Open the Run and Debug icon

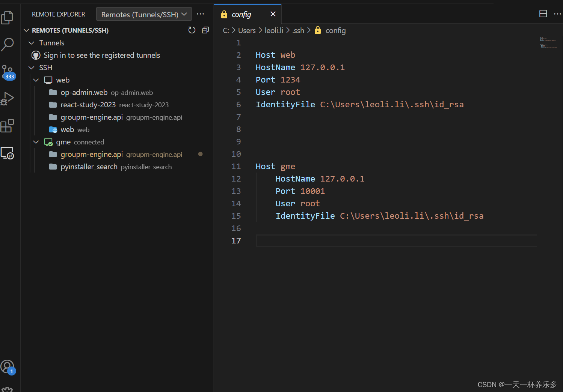tap(8, 98)
